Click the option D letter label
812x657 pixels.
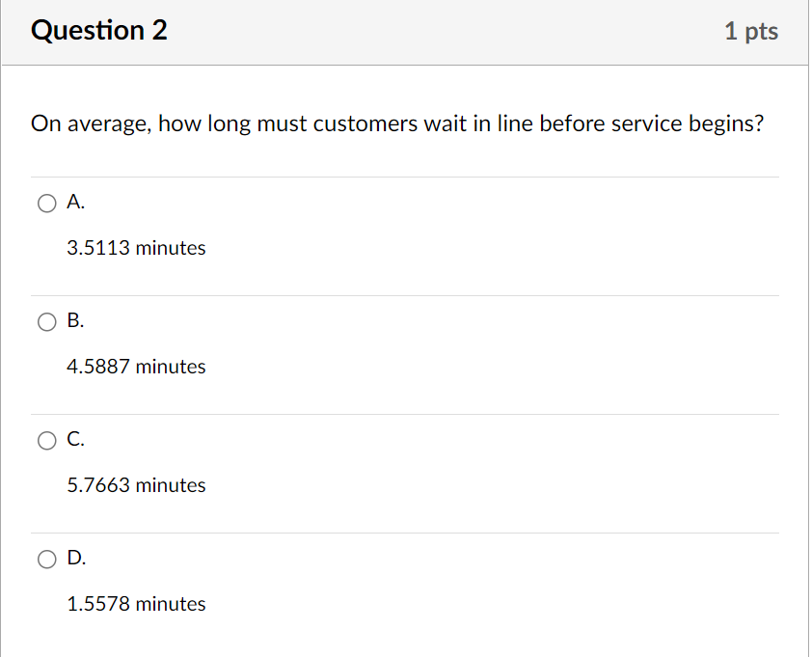click(x=76, y=558)
